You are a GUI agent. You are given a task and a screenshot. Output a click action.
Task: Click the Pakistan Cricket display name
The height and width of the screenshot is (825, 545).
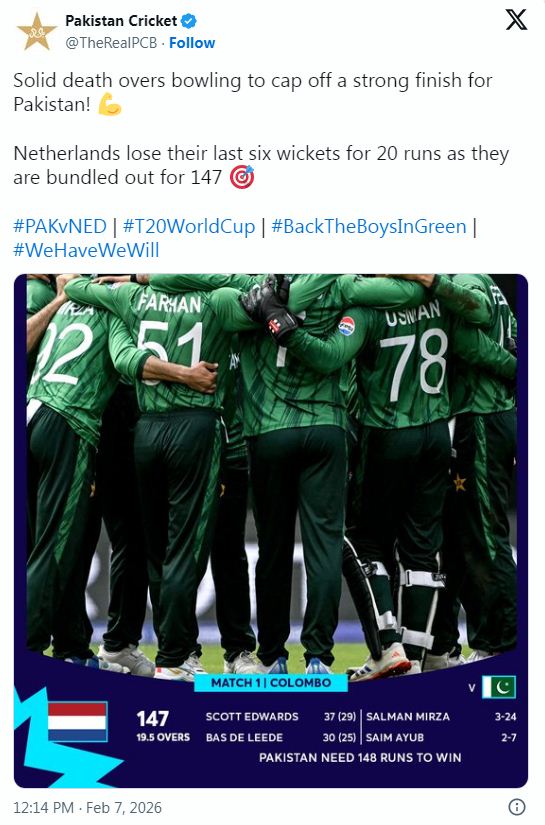tap(121, 21)
